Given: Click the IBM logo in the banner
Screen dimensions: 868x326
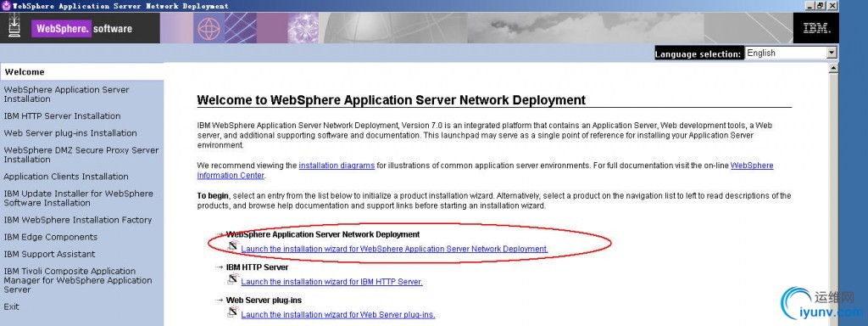Looking at the screenshot, I should (816, 28).
